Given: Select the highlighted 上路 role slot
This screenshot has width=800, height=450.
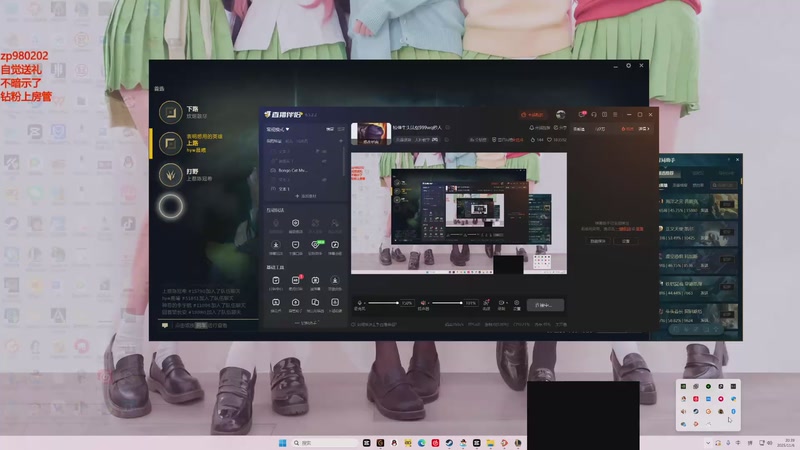Looking at the screenshot, I should tap(190, 143).
